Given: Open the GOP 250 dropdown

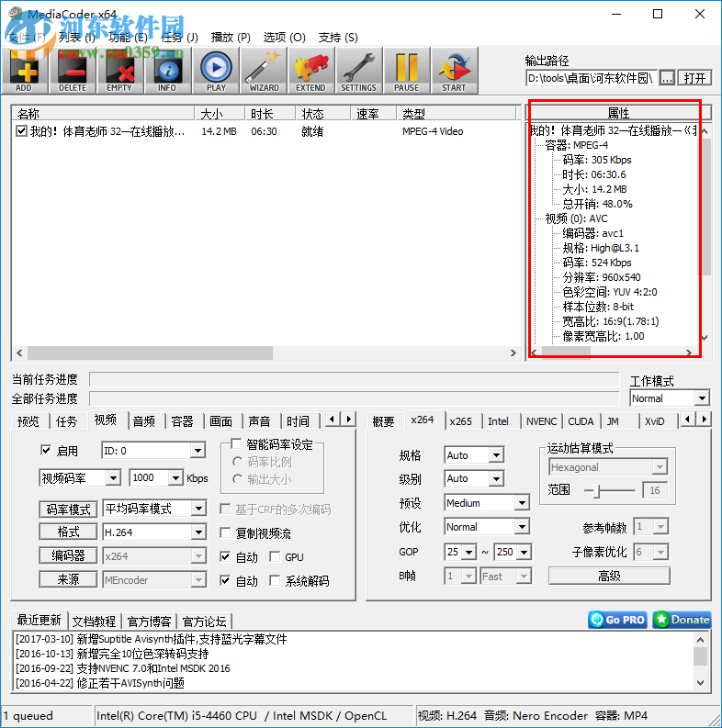Looking at the screenshot, I should click(513, 552).
